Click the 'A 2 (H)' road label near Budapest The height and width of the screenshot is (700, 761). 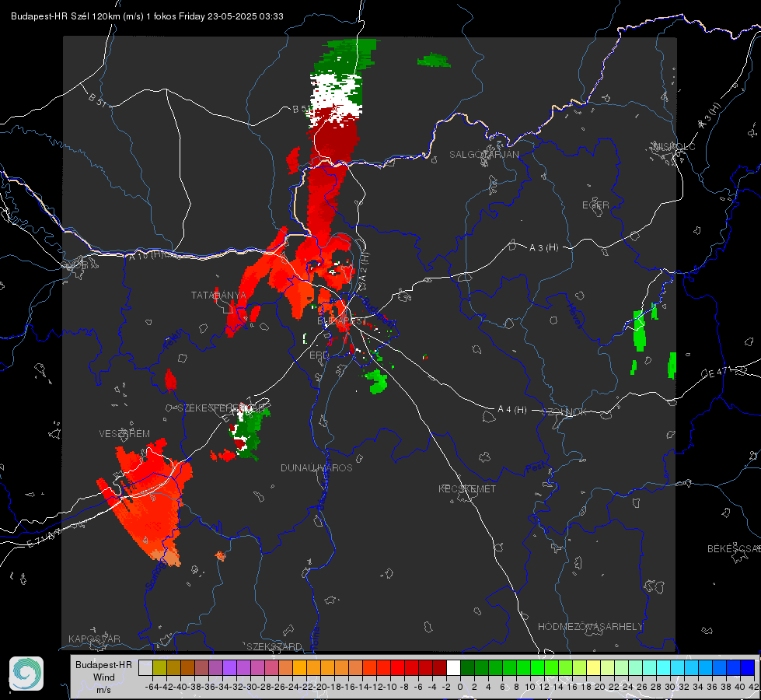point(365,266)
